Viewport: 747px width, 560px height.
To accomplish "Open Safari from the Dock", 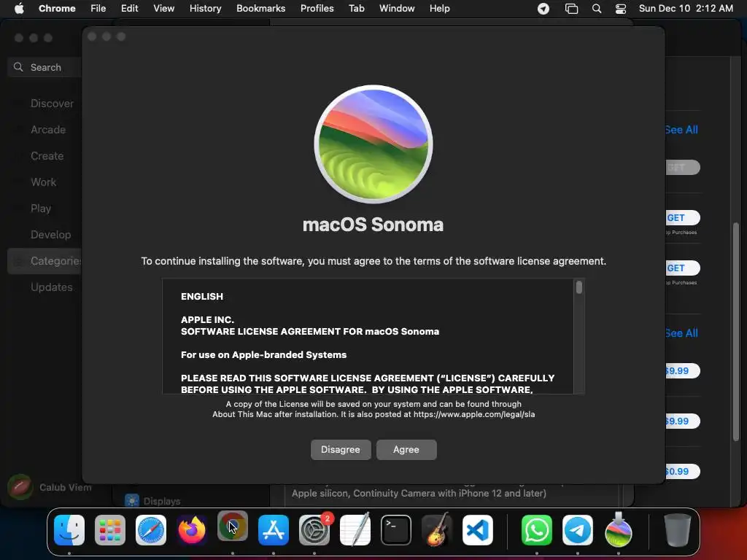I will (151, 530).
